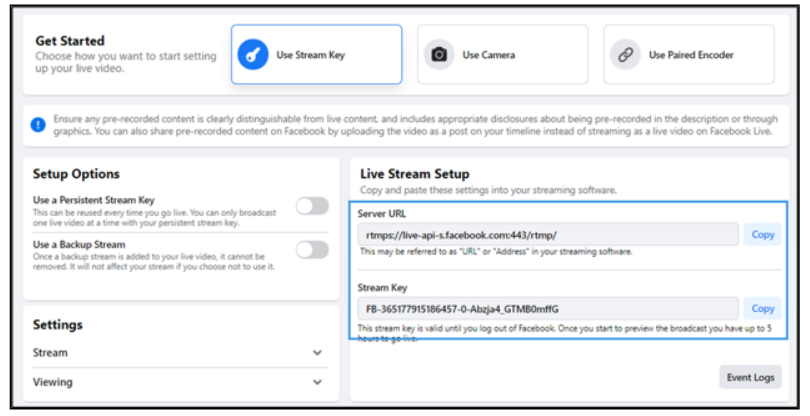Select the Use Stream Key option
The image size is (810, 416).
(x=316, y=54)
